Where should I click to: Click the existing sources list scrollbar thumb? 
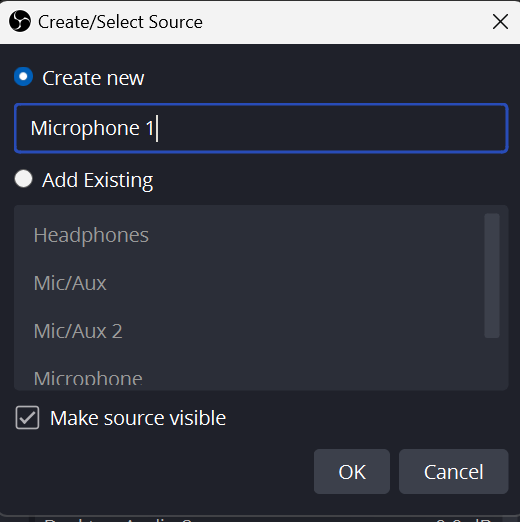[492, 276]
